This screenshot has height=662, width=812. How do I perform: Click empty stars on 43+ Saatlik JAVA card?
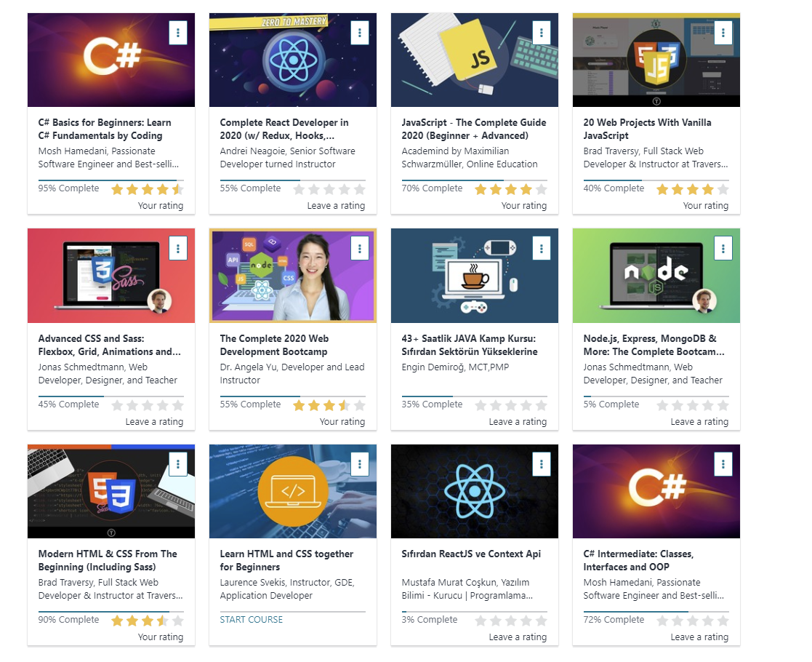511,405
